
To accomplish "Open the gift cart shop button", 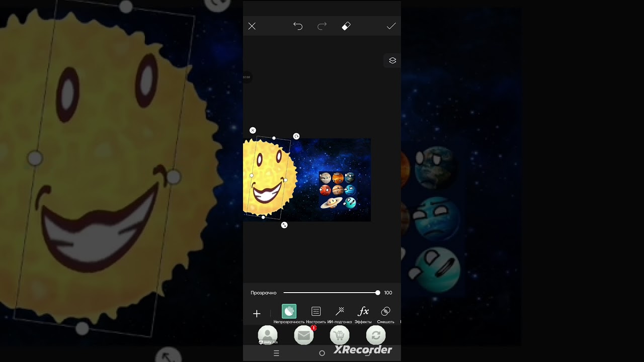I will (340, 335).
